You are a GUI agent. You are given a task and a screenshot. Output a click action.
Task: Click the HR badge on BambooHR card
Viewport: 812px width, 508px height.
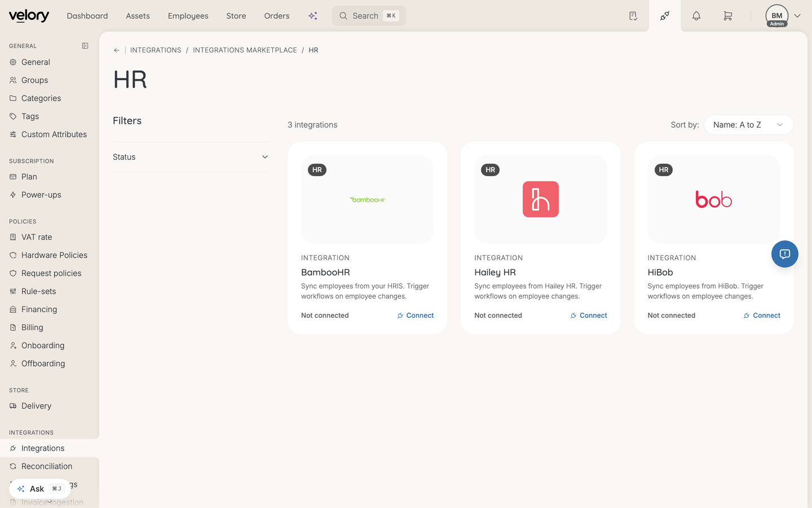point(317,170)
